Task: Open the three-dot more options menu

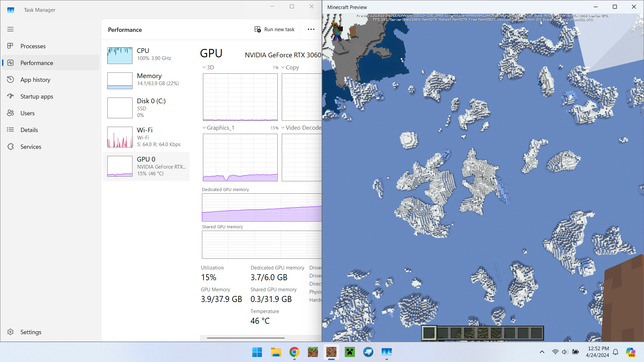Action: click(311, 29)
